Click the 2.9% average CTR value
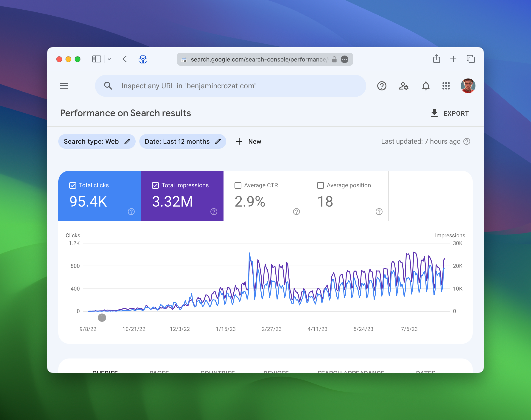This screenshot has width=531, height=420. coord(250,202)
